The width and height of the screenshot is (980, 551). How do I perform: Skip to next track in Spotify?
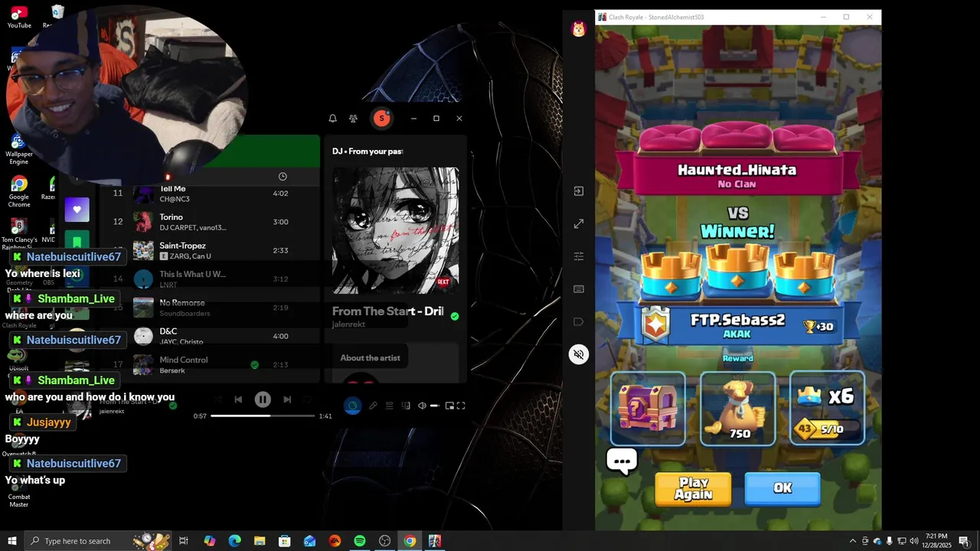(287, 399)
